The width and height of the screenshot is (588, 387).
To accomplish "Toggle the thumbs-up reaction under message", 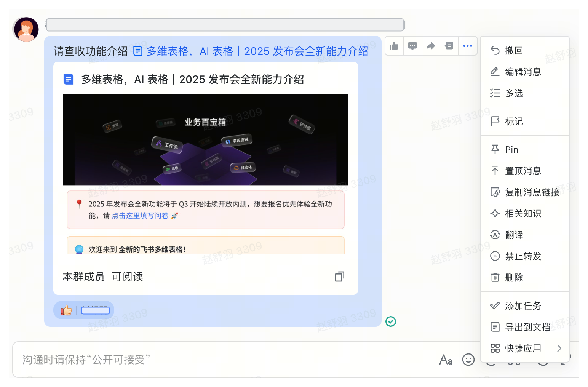I will coord(66,310).
